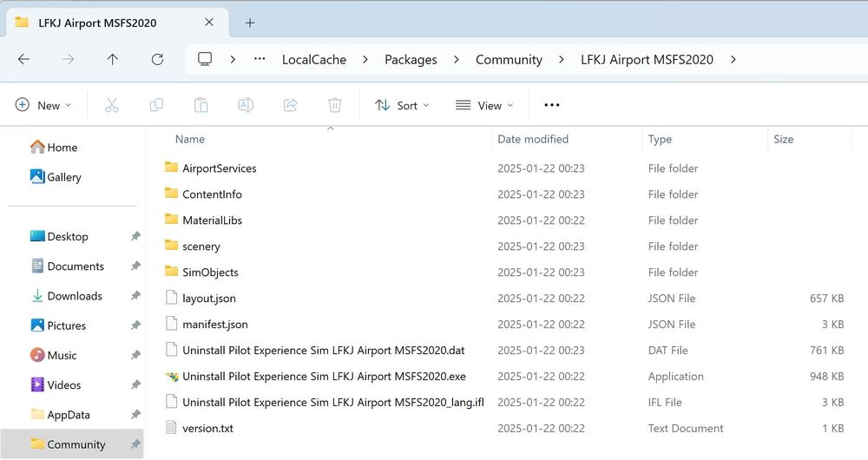Image resolution: width=868 pixels, height=460 pixels.
Task: Click the Forward navigation arrow
Action: (x=68, y=59)
